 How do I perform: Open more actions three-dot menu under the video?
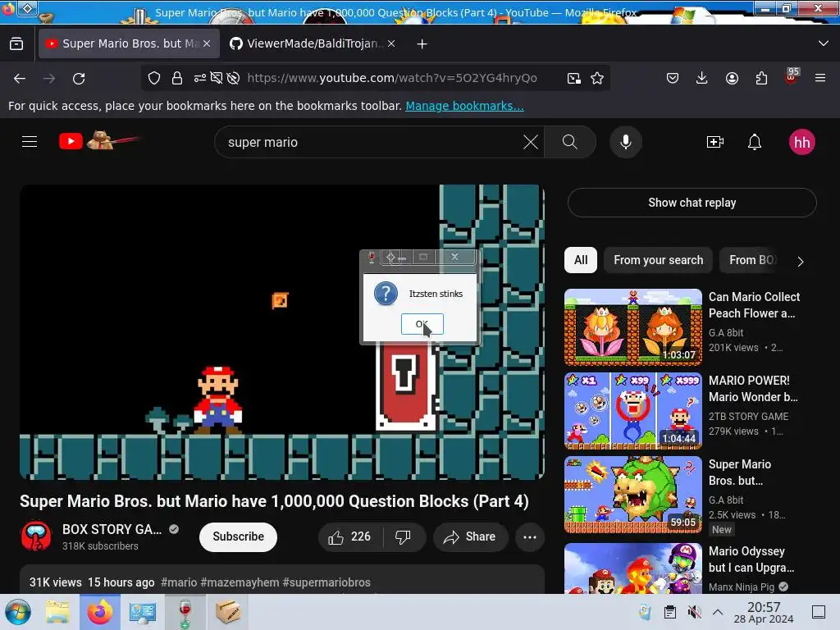tap(530, 536)
